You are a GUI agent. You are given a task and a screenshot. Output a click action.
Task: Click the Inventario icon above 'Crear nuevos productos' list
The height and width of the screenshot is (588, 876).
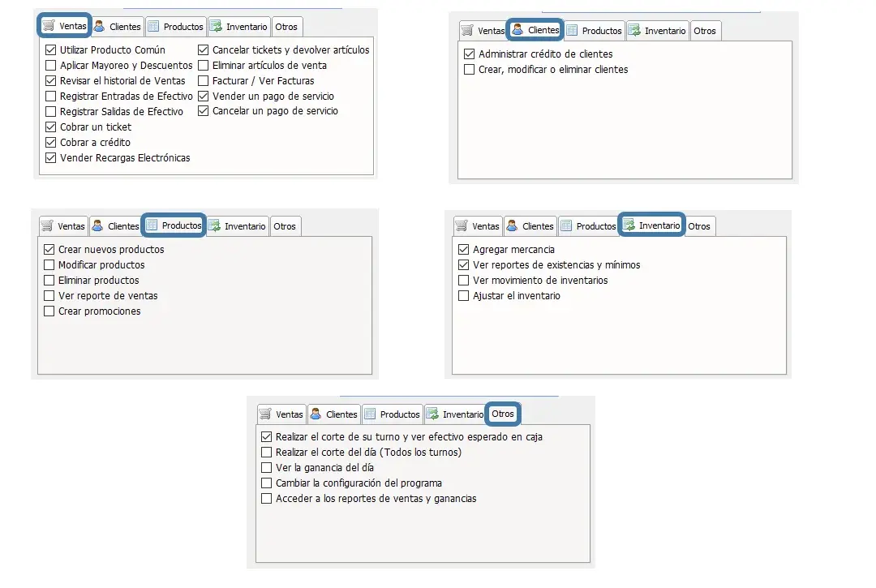coord(214,225)
